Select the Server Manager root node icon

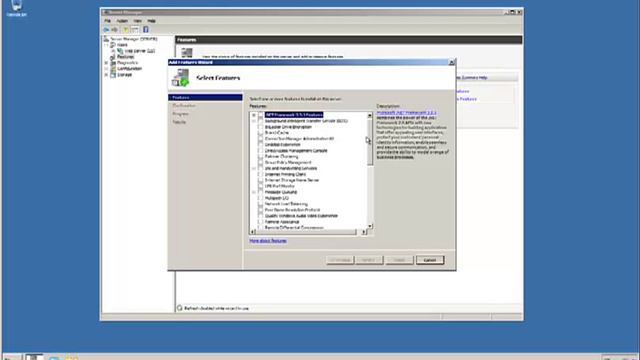106,39
